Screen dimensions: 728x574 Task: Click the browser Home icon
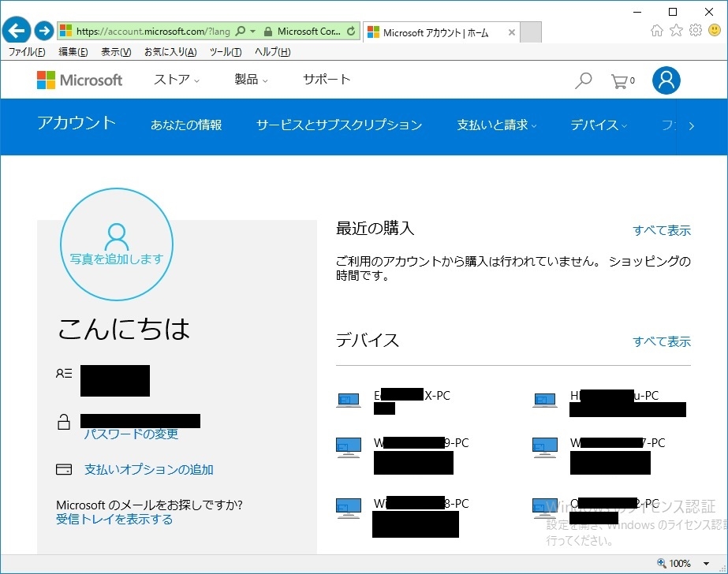tap(656, 31)
